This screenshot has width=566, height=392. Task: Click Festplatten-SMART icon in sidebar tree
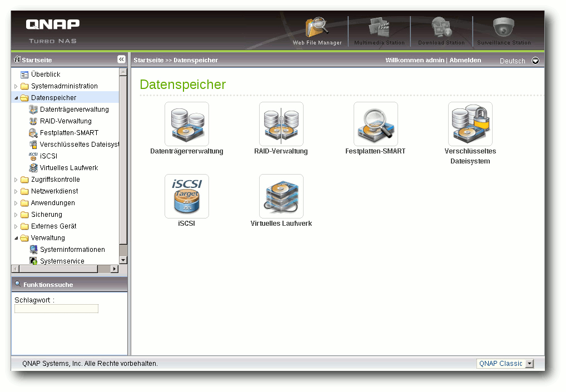(x=33, y=133)
